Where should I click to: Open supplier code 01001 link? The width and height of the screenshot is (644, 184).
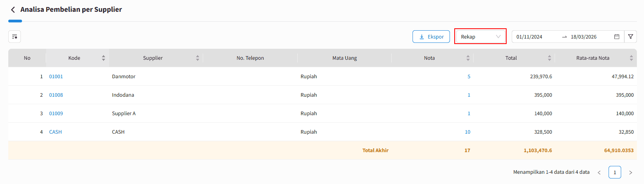56,77
